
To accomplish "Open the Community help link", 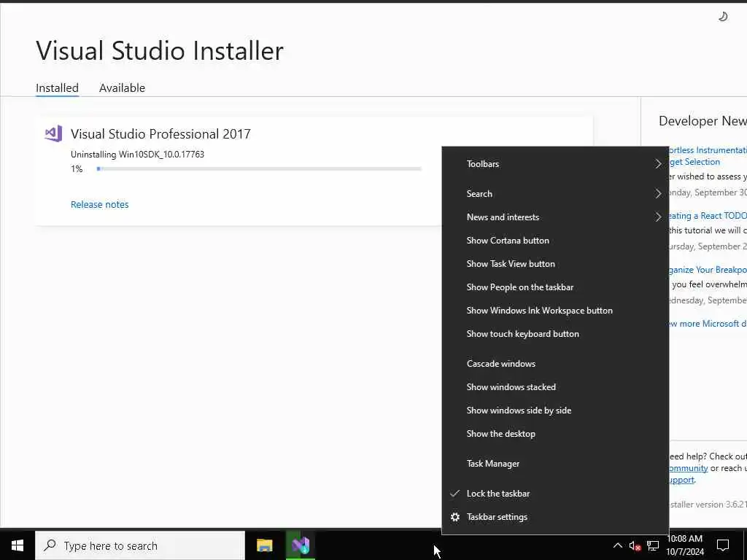I will tap(689, 468).
